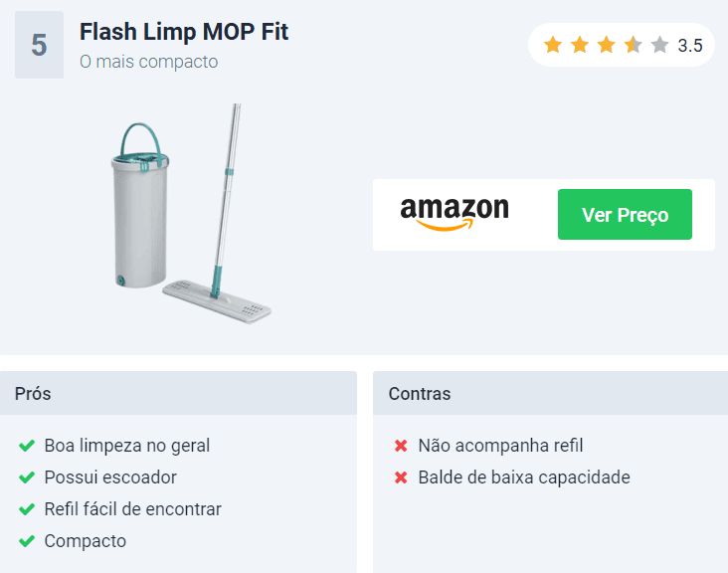
Task: Open the Flash Limp MOP Fit title
Action: click(184, 32)
